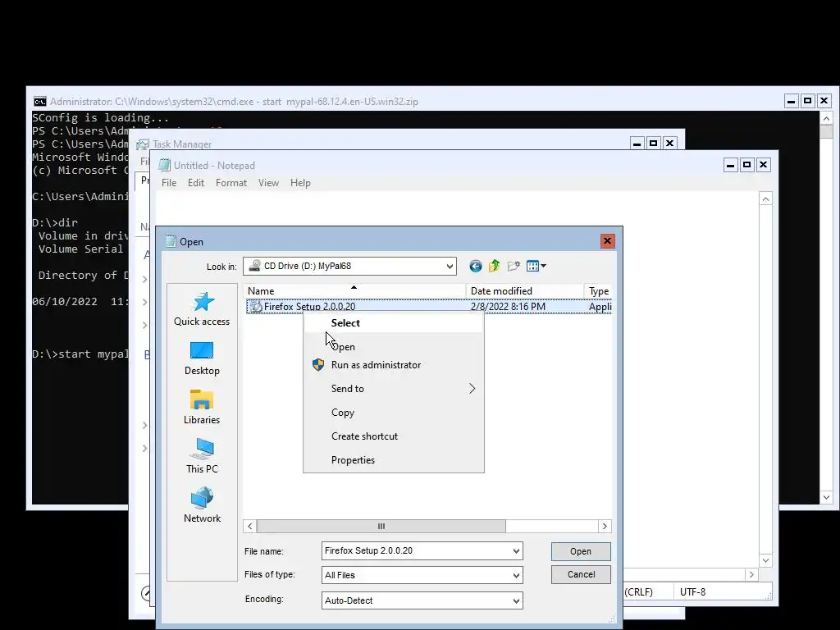Click (CRLF) in Notepad status bar
This screenshot has height=630, width=840.
[x=638, y=592]
